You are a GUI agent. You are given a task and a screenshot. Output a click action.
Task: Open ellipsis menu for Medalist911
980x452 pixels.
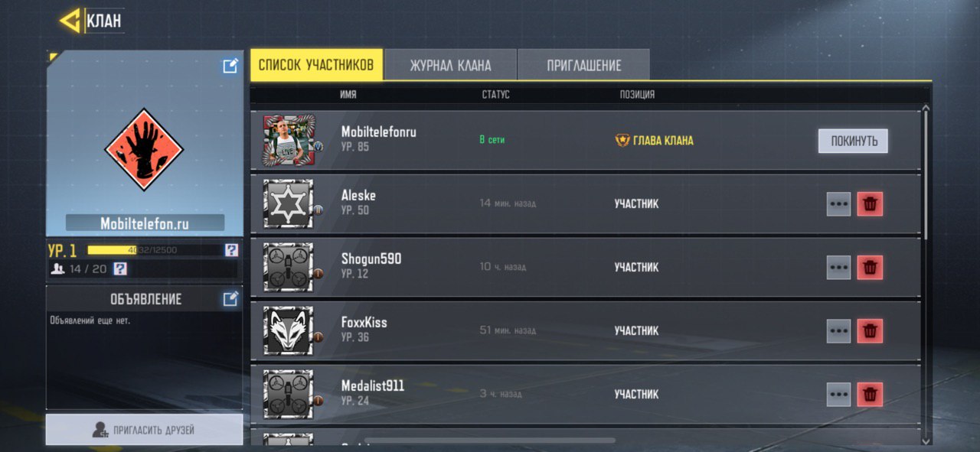(x=839, y=395)
